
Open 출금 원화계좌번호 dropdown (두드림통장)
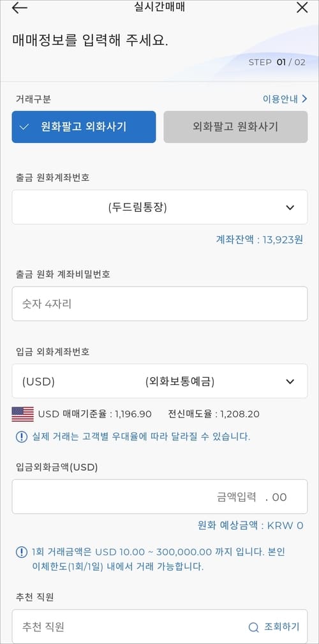pos(159,207)
